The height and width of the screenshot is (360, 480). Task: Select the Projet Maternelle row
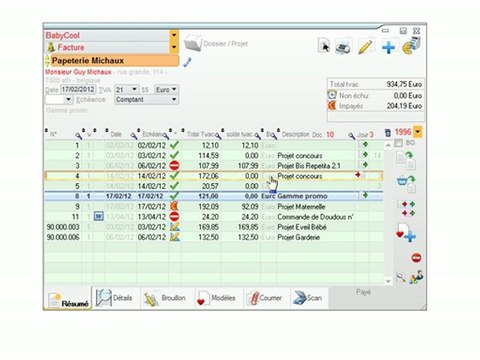[x=213, y=207]
